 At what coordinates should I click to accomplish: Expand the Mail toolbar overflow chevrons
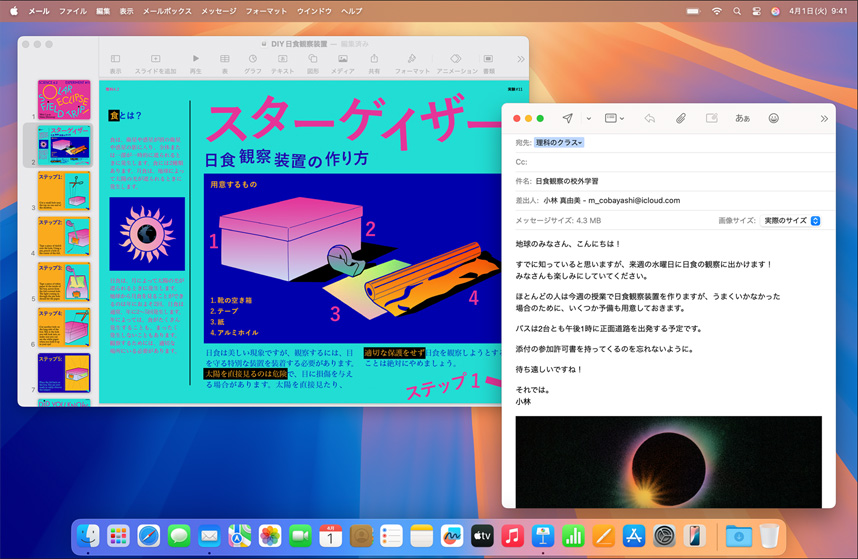824,118
